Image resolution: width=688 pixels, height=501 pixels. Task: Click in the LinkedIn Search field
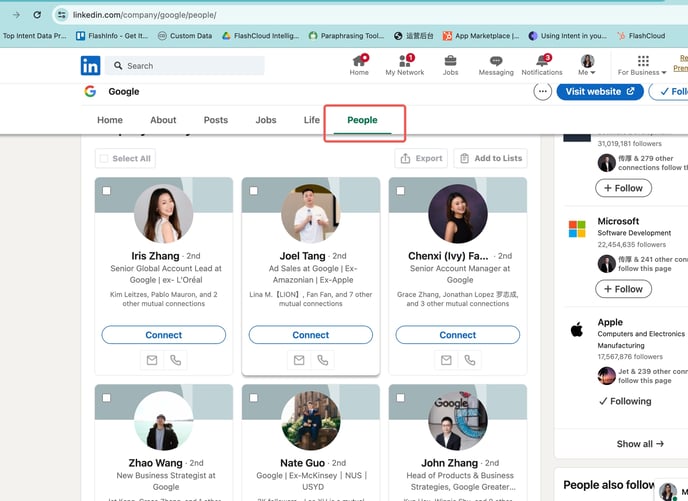click(185, 66)
